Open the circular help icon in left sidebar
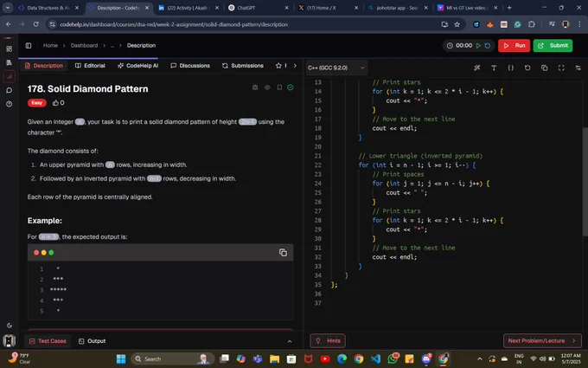 pyautogui.click(x=9, y=104)
